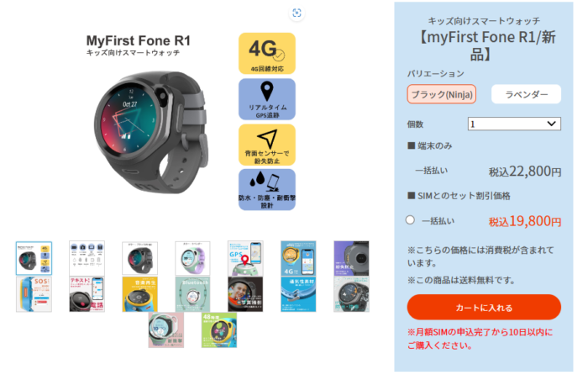The image size is (588, 380).
Task: Click the waterproof dustproof design icon
Action: click(x=265, y=182)
